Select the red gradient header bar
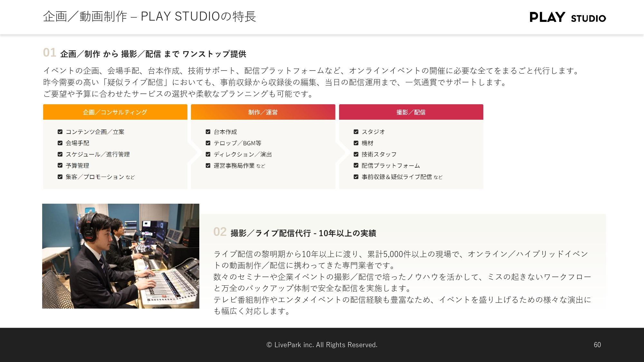The height and width of the screenshot is (362, 644). click(411, 112)
